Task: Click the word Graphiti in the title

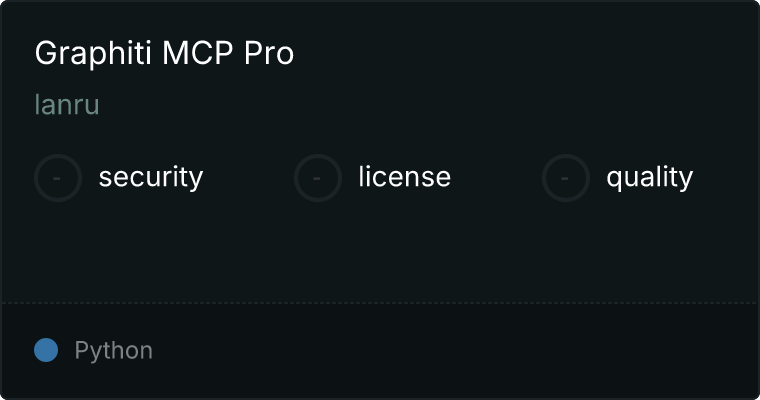Action: [93, 53]
